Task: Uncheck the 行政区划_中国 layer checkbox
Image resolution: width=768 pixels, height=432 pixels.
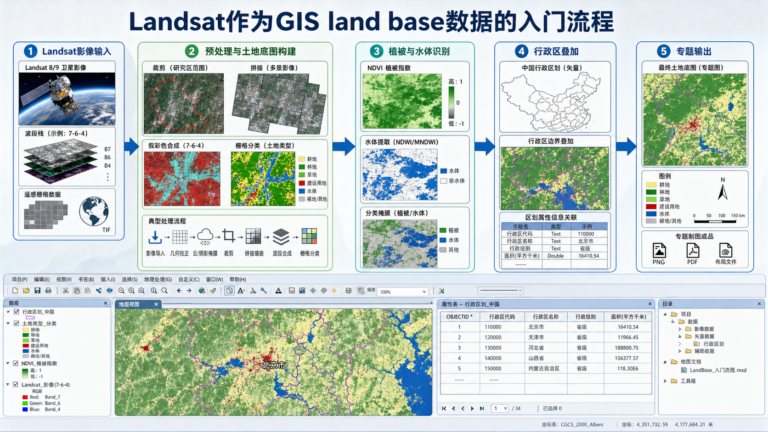Action: [x=16, y=312]
